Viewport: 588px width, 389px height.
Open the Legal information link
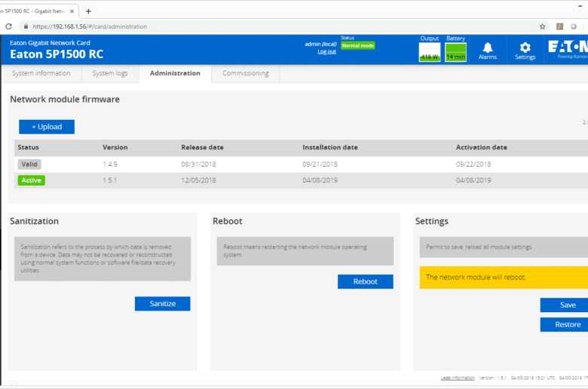[x=458, y=378]
